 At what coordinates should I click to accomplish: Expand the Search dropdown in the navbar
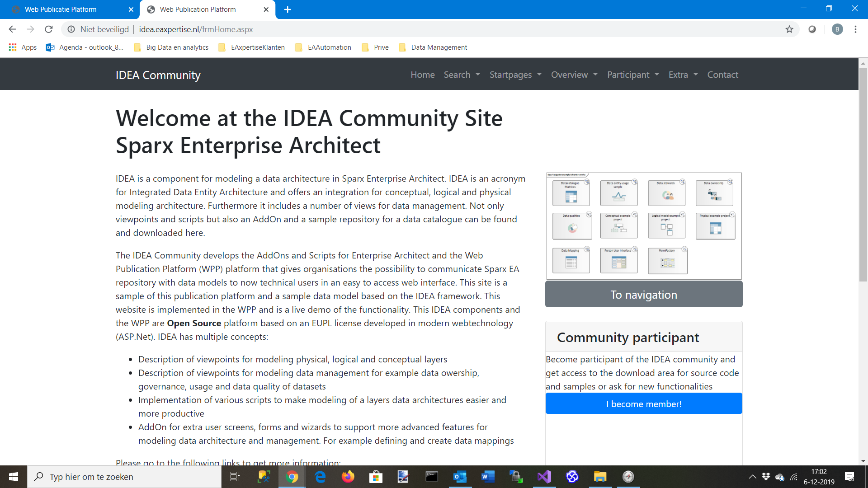[x=462, y=75]
